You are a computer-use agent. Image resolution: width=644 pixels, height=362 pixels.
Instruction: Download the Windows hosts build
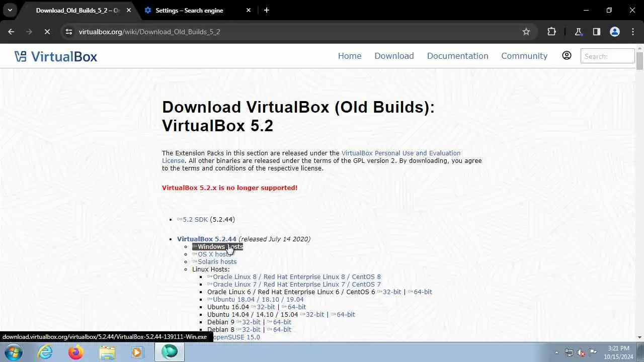pyautogui.click(x=217, y=246)
